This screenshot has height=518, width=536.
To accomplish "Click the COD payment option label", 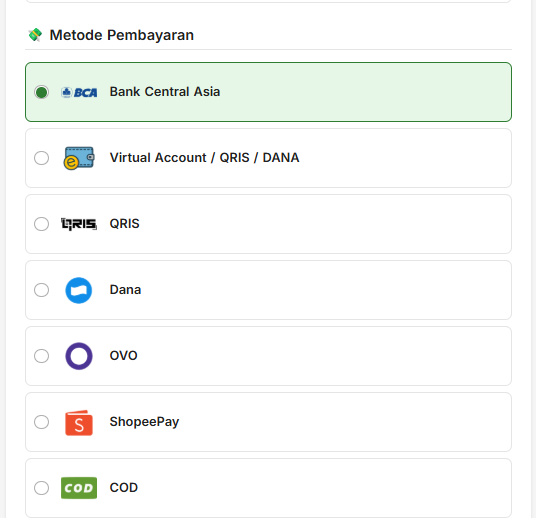I will click(x=124, y=488).
